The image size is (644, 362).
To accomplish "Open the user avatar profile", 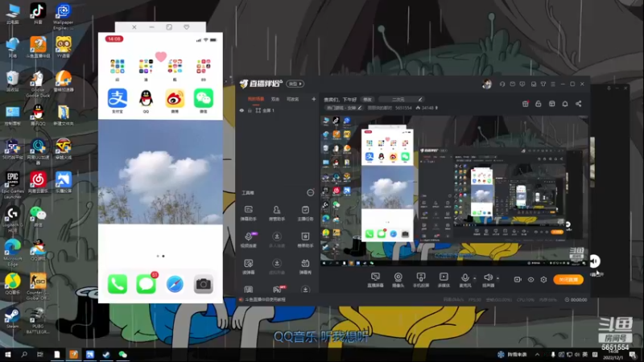I will pos(487,84).
